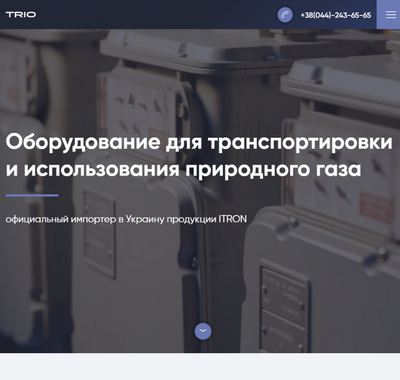
Task: Click the headline 'Оборудование для транспортировки'
Action: click(199, 142)
